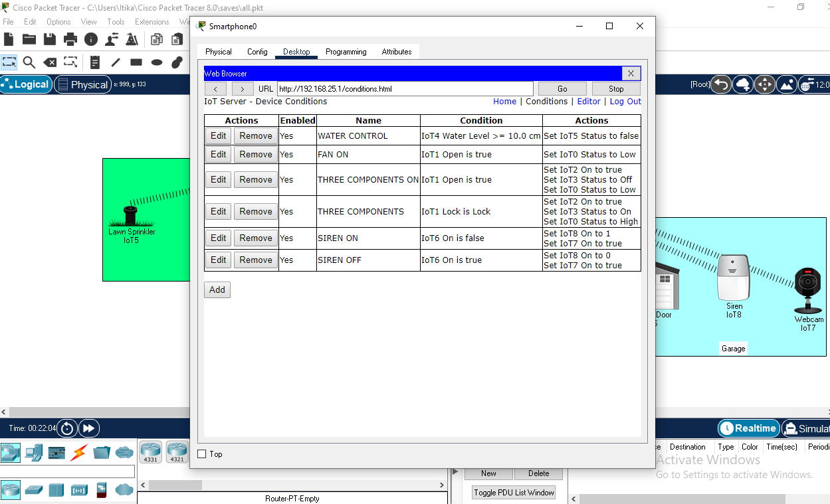Viewport: 830px width, 504px height.
Task: Save project with floppy disk icon
Action: pos(50,39)
